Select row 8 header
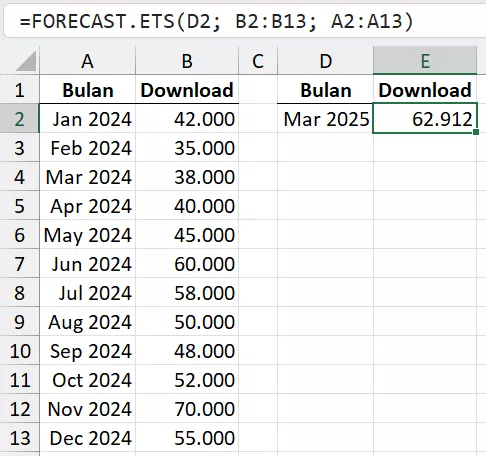Viewport: 486px width, 456px height. [x=19, y=293]
